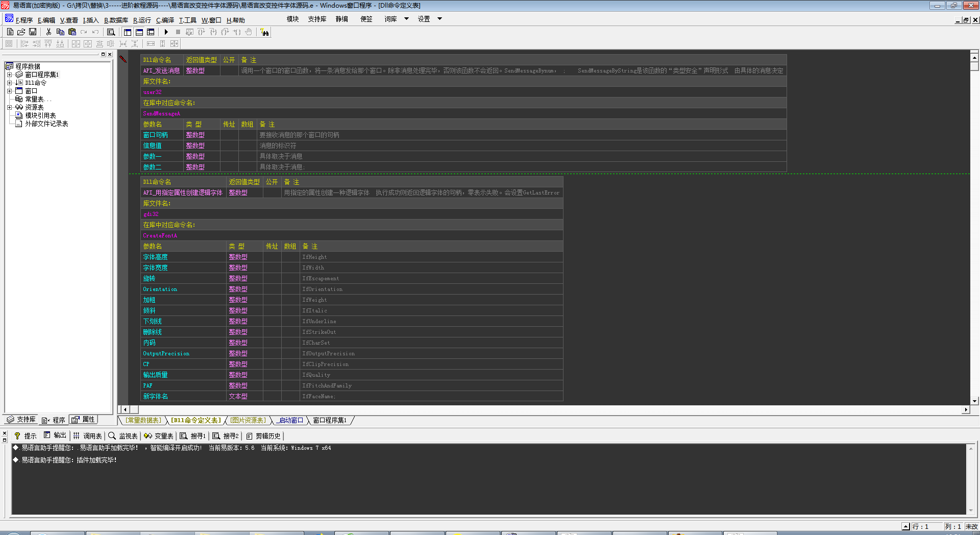This screenshot has height=535, width=980.
Task: Open the 调用表 bottom panel tab
Action: pos(88,436)
